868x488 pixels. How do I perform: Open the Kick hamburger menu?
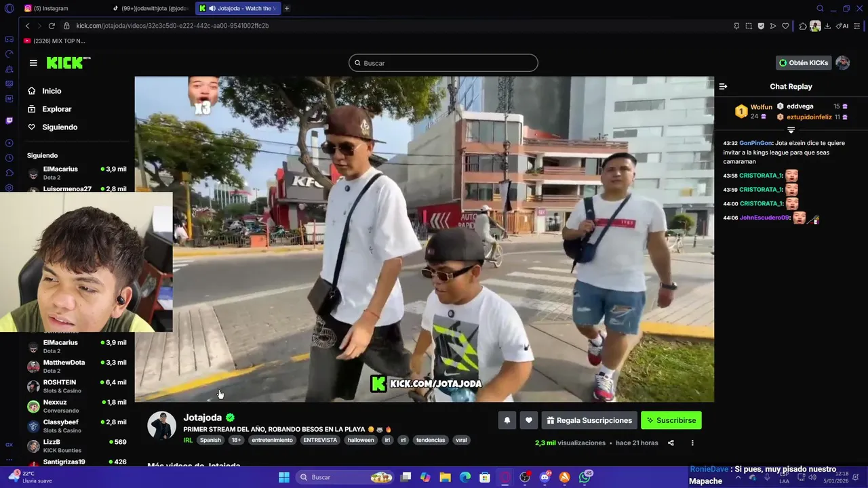(x=33, y=63)
